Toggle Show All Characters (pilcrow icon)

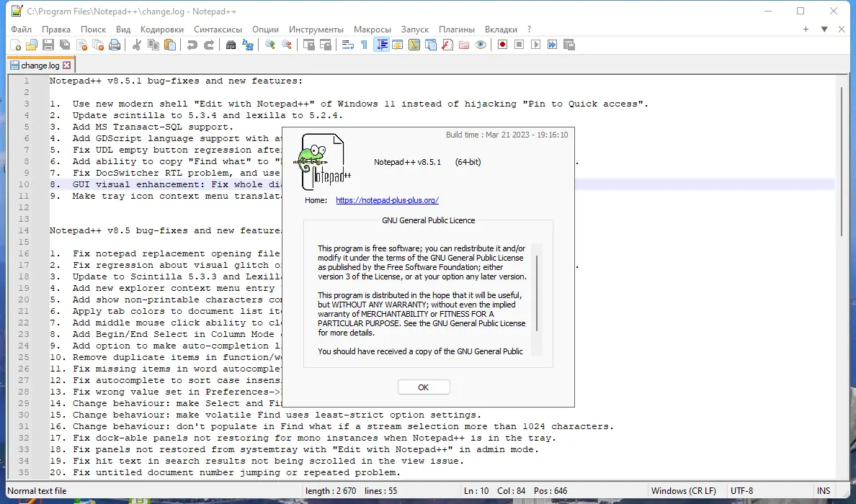coord(364,45)
